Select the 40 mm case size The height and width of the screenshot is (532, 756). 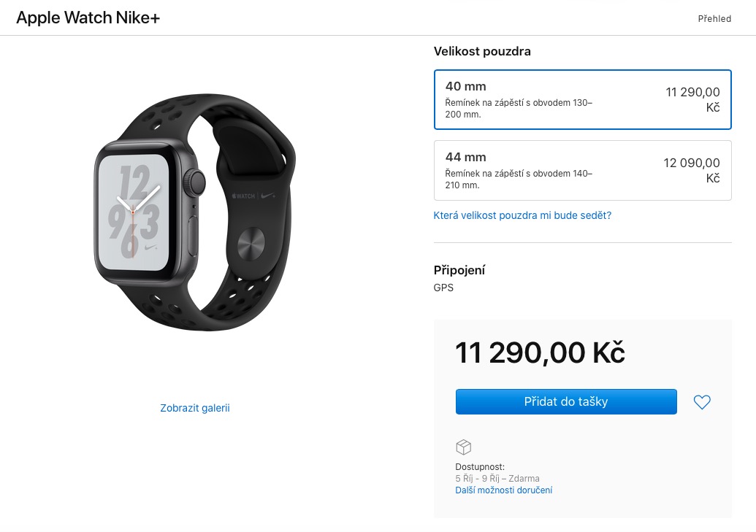point(582,100)
